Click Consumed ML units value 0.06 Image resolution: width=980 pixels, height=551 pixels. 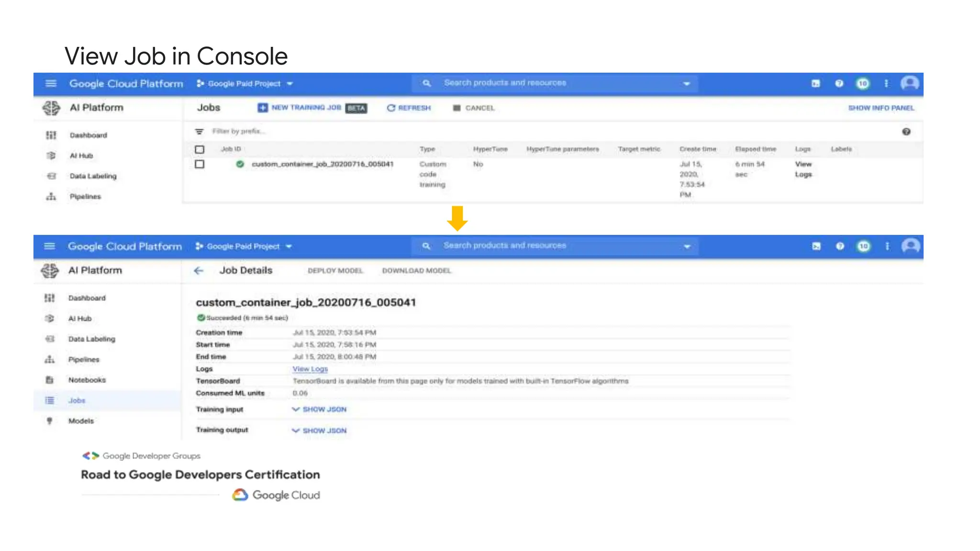[x=300, y=393]
